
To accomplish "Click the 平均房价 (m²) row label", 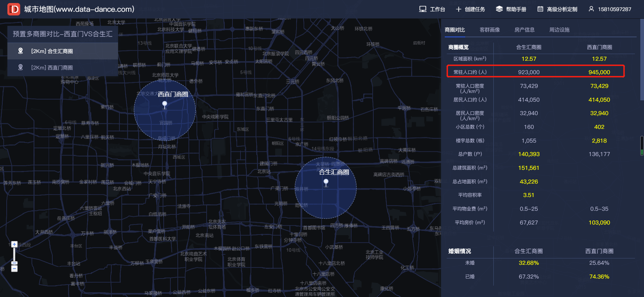I will pyautogui.click(x=470, y=222).
